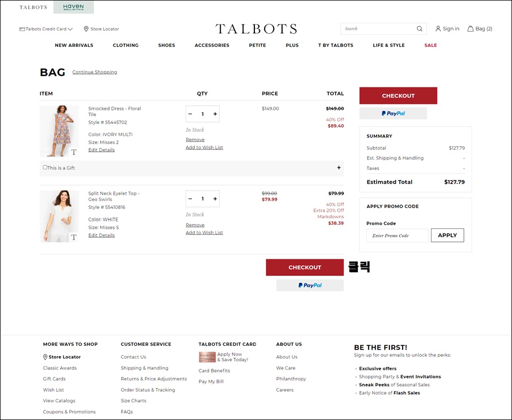
Task: Decrease quantity of Split Neck Eyelet Top
Action: tap(190, 199)
